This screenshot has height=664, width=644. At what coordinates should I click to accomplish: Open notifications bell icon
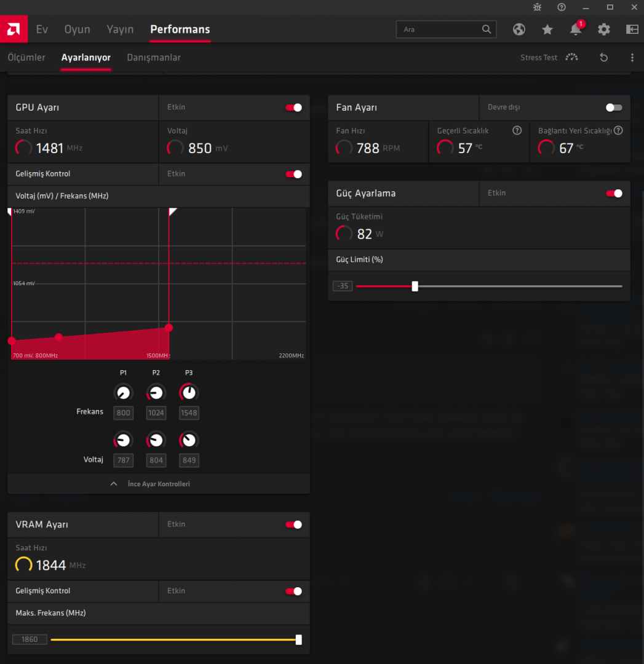pyautogui.click(x=575, y=30)
